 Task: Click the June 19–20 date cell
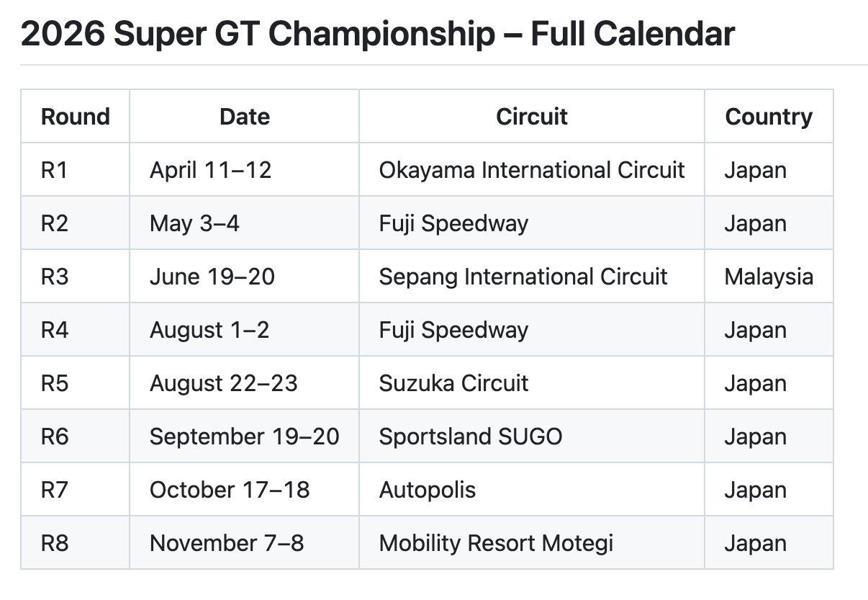[x=212, y=277]
